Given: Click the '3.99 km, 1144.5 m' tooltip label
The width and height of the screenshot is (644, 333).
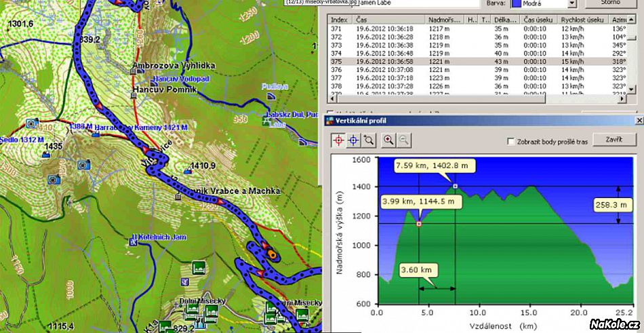Looking at the screenshot, I should [x=421, y=201].
